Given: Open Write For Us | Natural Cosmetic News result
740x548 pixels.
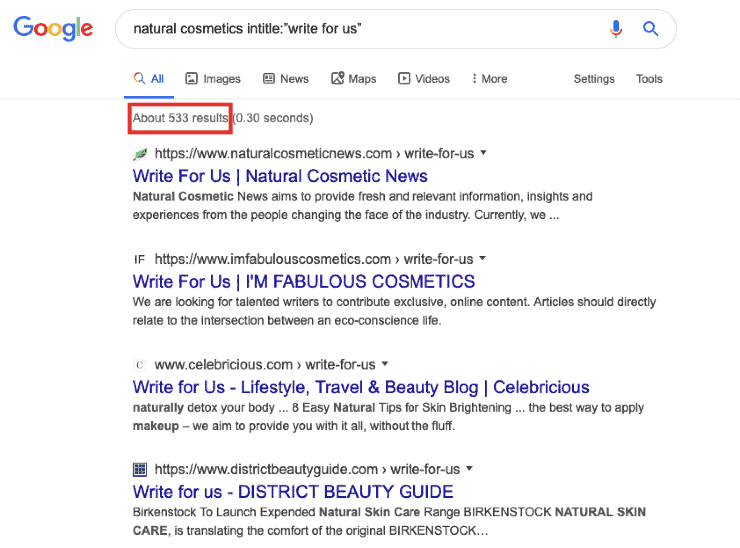Looking at the screenshot, I should pos(280,176).
